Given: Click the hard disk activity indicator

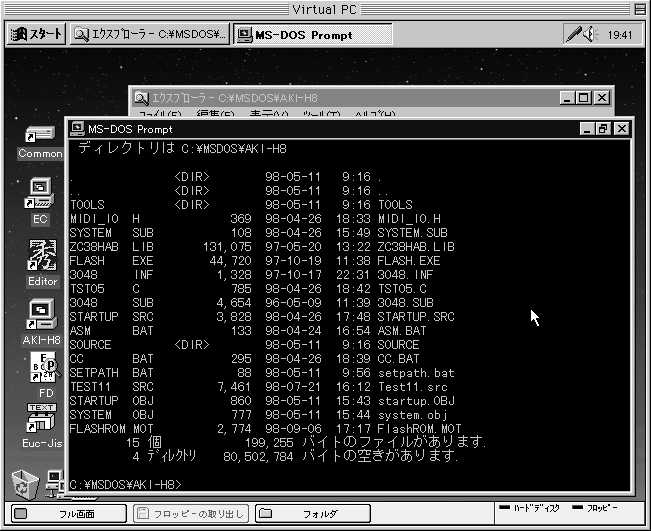Looking at the screenshot, I should pyautogui.click(x=529, y=508).
